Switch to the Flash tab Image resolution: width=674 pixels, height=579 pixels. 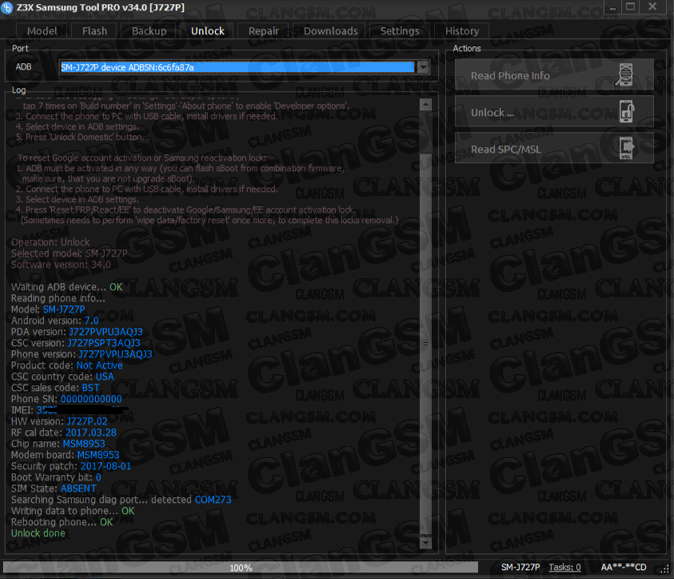tap(95, 31)
